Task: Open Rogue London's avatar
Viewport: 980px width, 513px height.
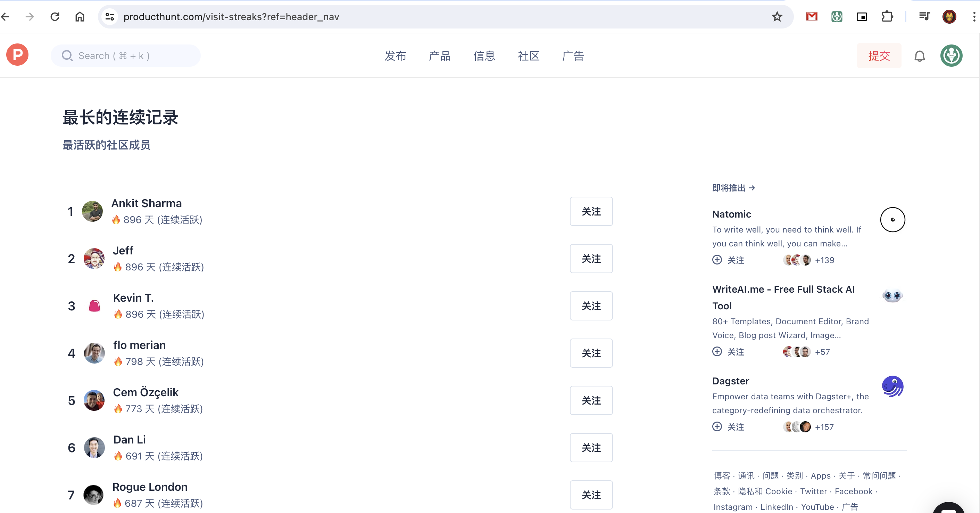Action: coord(93,494)
